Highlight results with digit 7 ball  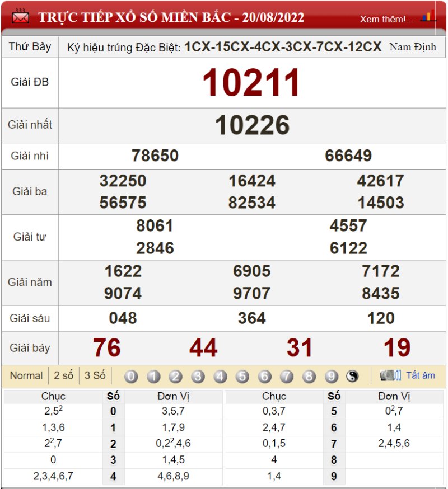pos(287,377)
